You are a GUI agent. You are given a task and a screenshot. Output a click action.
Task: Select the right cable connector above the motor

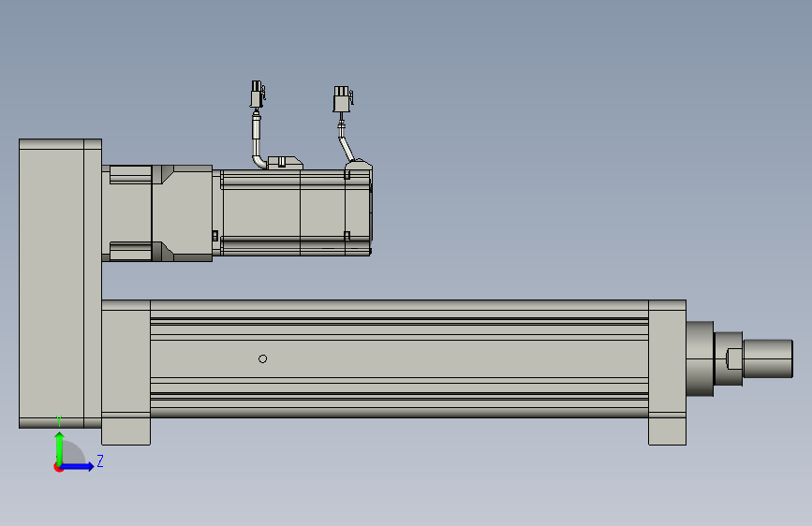pyautogui.click(x=342, y=99)
